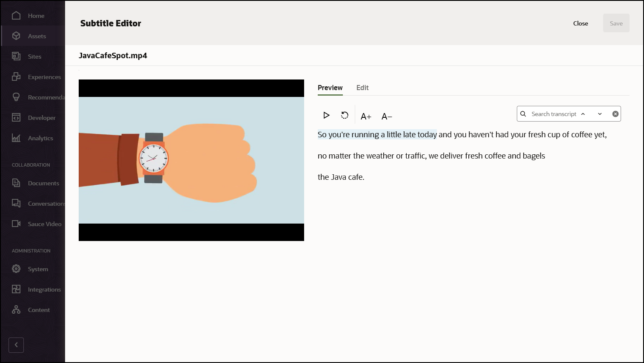Open Conversations label in navigation
The height and width of the screenshot is (363, 644).
click(x=46, y=204)
